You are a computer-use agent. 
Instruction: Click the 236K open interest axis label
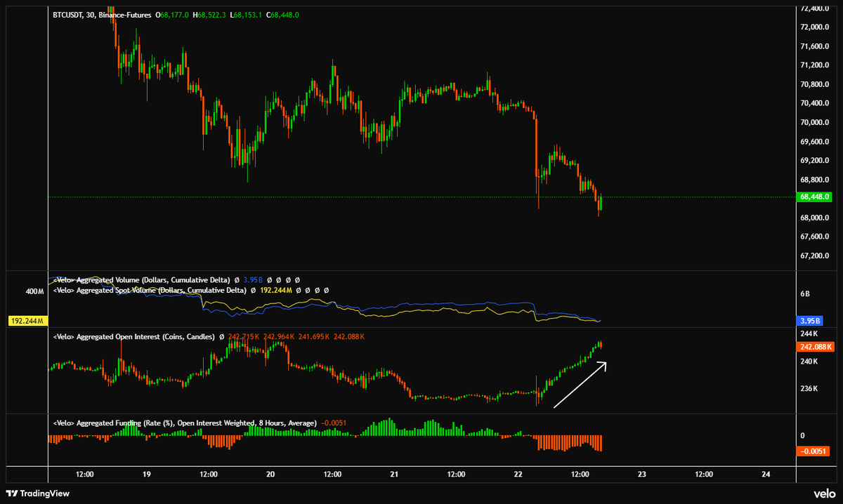[809, 389]
